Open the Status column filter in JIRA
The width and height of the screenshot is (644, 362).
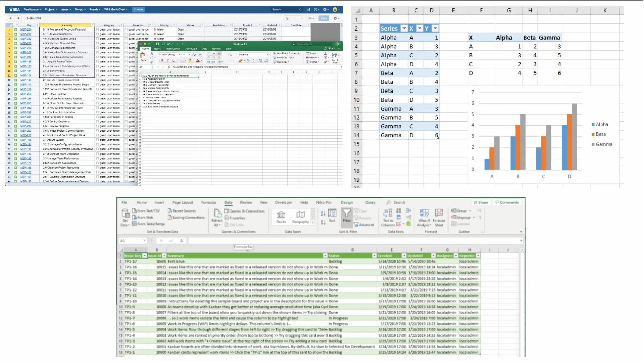click(203, 25)
